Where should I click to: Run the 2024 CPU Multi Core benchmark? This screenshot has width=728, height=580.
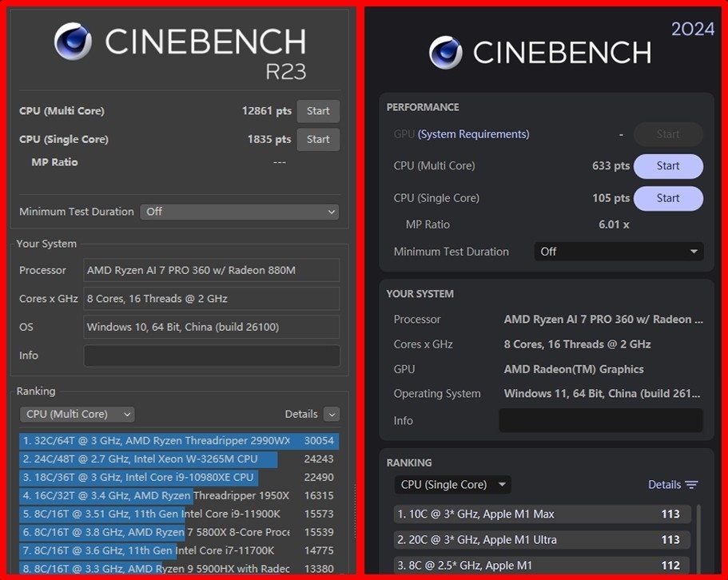[x=668, y=166]
